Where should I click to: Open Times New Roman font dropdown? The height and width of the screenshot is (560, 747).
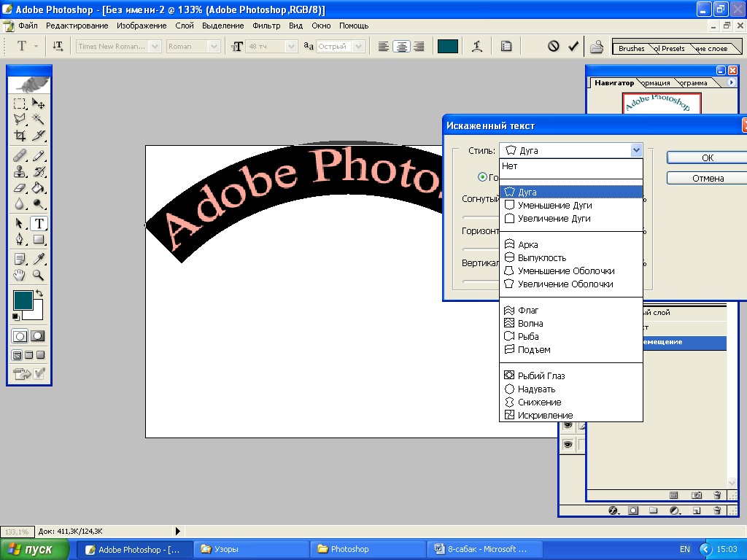(155, 46)
